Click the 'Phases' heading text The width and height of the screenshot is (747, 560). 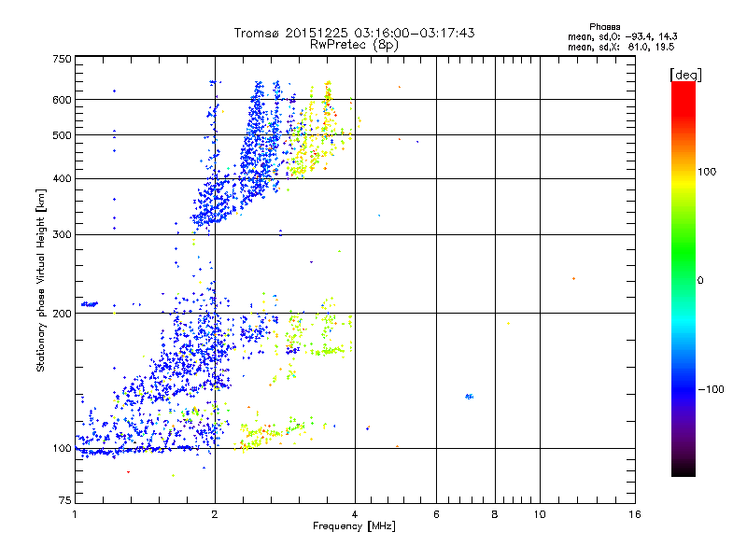[x=604, y=27]
